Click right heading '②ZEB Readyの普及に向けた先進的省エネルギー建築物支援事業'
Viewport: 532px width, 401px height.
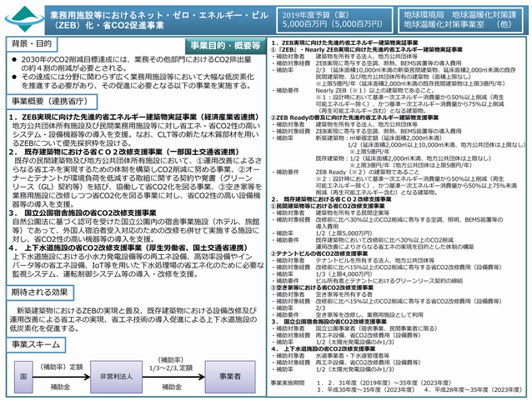(354, 118)
